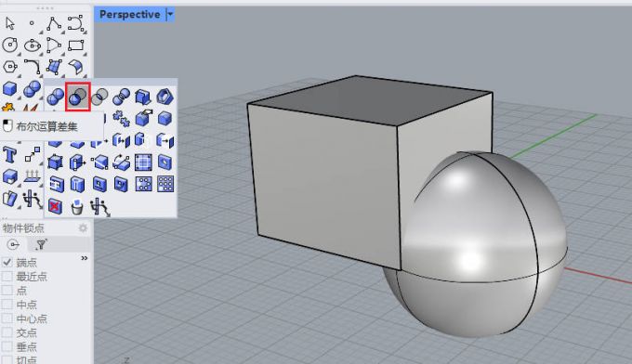
Task: Select the Boolean Difference tool highlighted in red
Action: coord(77,97)
